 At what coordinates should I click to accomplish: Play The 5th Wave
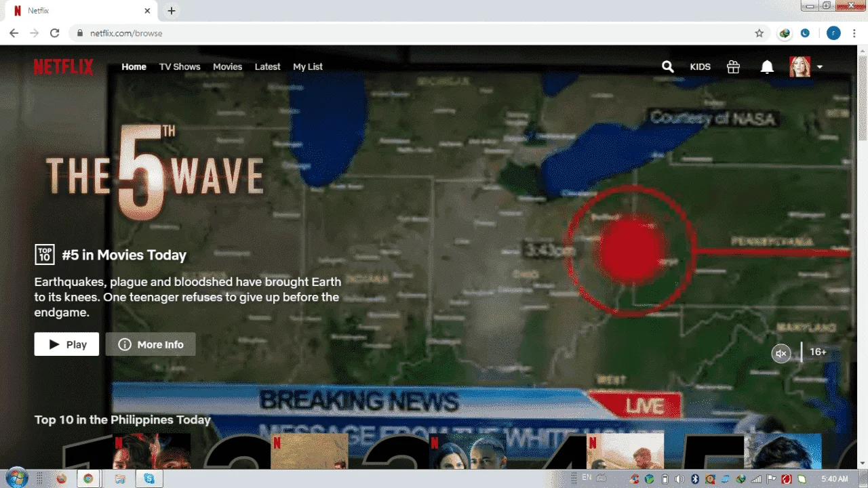66,344
